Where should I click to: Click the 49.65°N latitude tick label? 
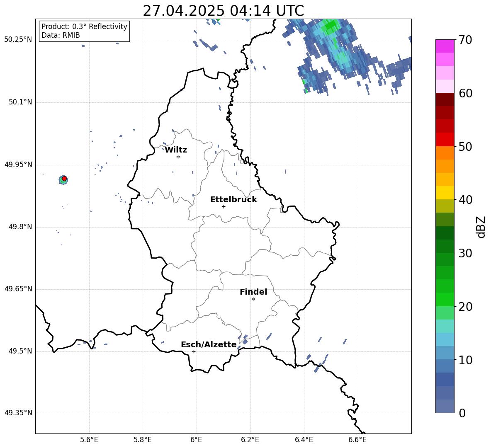pos(18,289)
